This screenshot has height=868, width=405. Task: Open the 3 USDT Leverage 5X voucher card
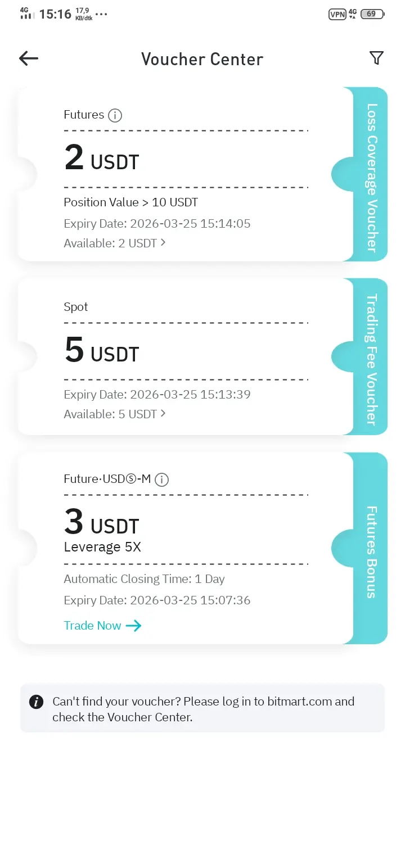click(186, 549)
